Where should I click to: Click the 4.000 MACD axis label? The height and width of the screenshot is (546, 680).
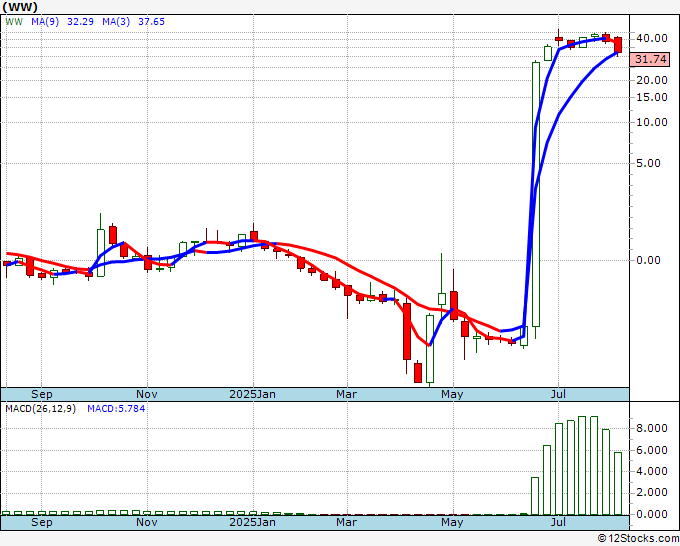(x=651, y=471)
